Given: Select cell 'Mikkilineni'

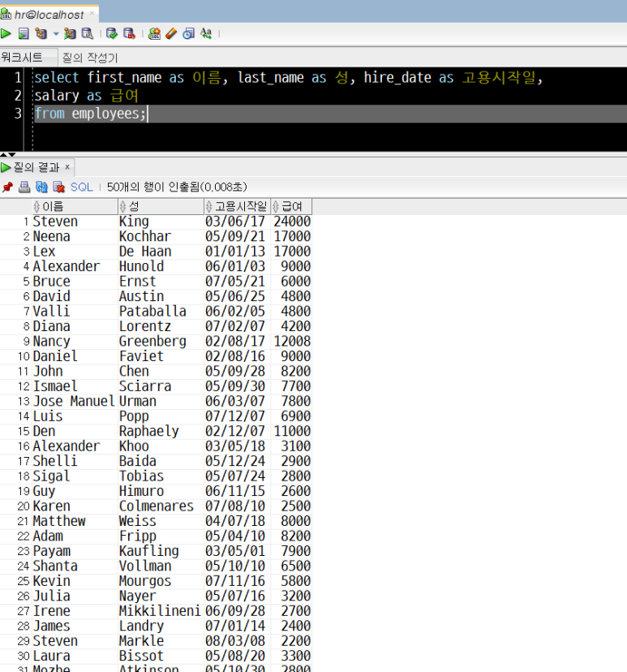Looking at the screenshot, I should click(161, 612).
